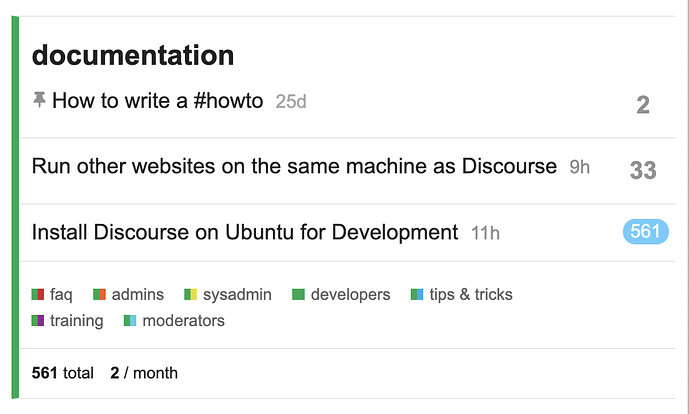689x414 pixels.
Task: Open 'Run other websites on the same machine' topic
Action: (294, 166)
